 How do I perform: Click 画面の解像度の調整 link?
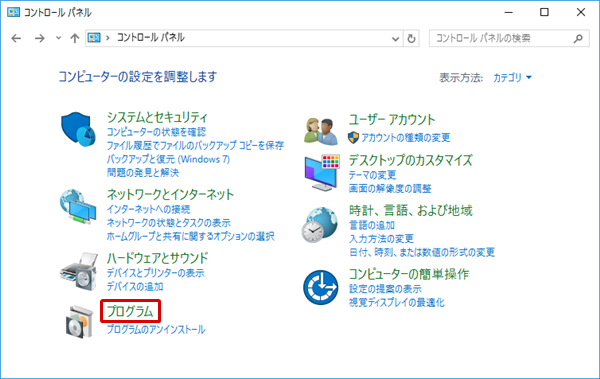point(390,188)
